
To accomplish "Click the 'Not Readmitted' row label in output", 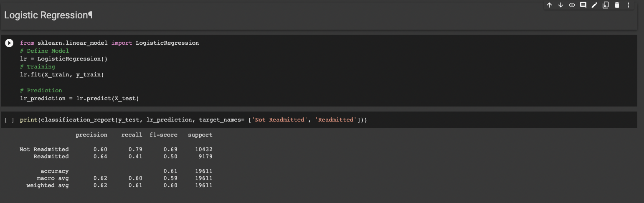I will click(x=44, y=149).
